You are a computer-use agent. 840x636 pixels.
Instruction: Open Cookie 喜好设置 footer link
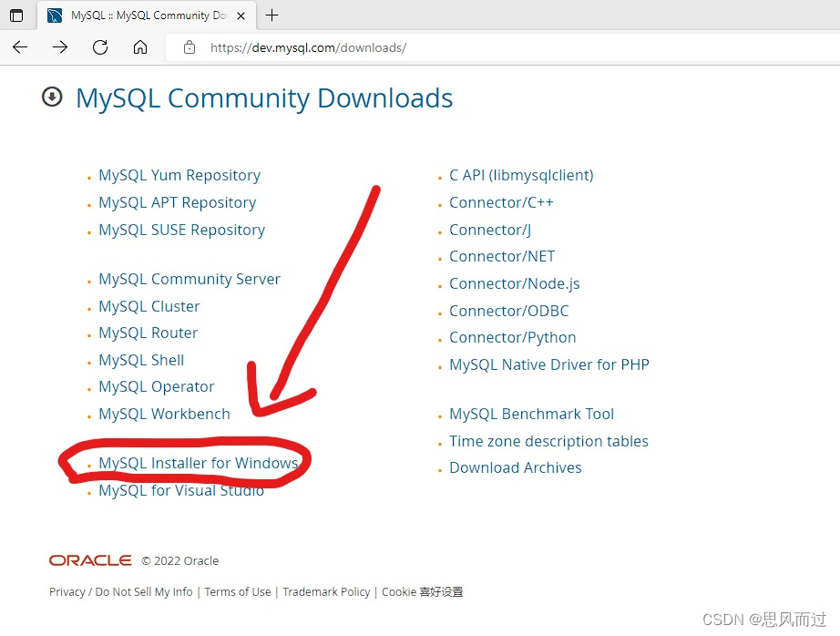pos(422,591)
